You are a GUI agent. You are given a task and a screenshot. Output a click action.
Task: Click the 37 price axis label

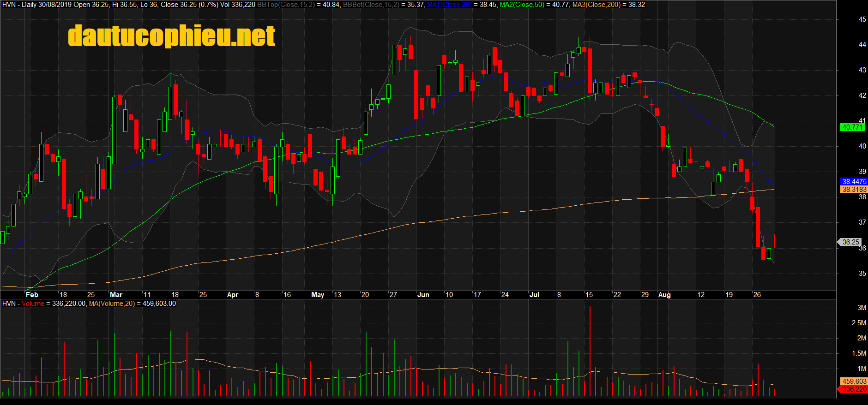[x=862, y=222]
